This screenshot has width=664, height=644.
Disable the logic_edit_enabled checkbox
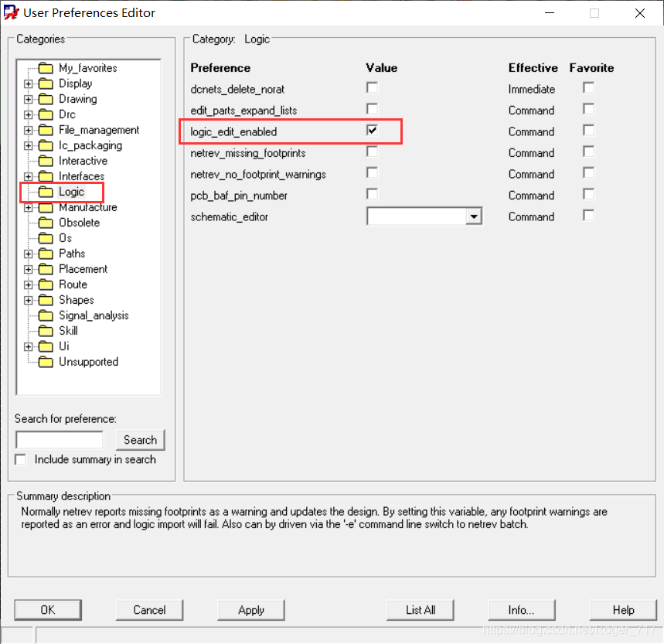click(x=373, y=131)
